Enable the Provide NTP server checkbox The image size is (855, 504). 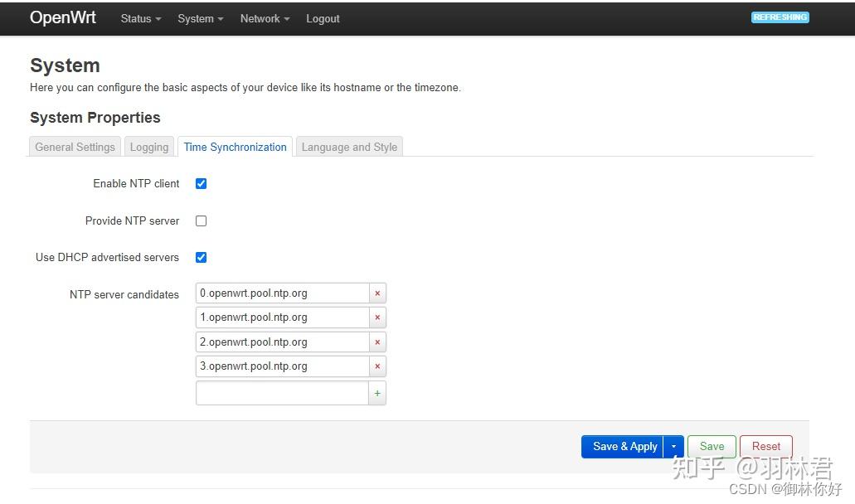pyautogui.click(x=201, y=220)
